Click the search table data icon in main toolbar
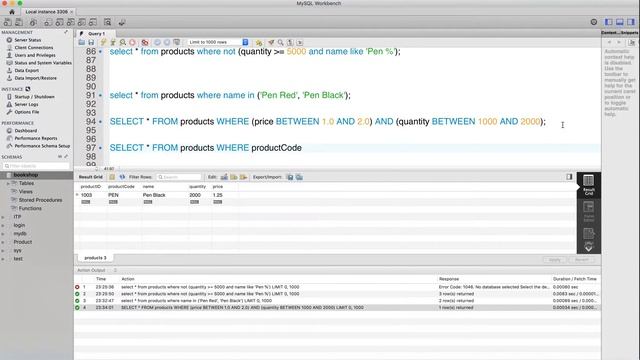The width and height of the screenshot is (640, 360). 107,22
